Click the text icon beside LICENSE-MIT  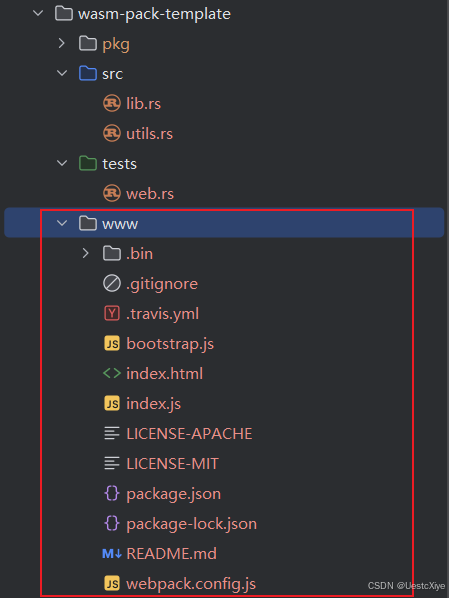[112, 463]
